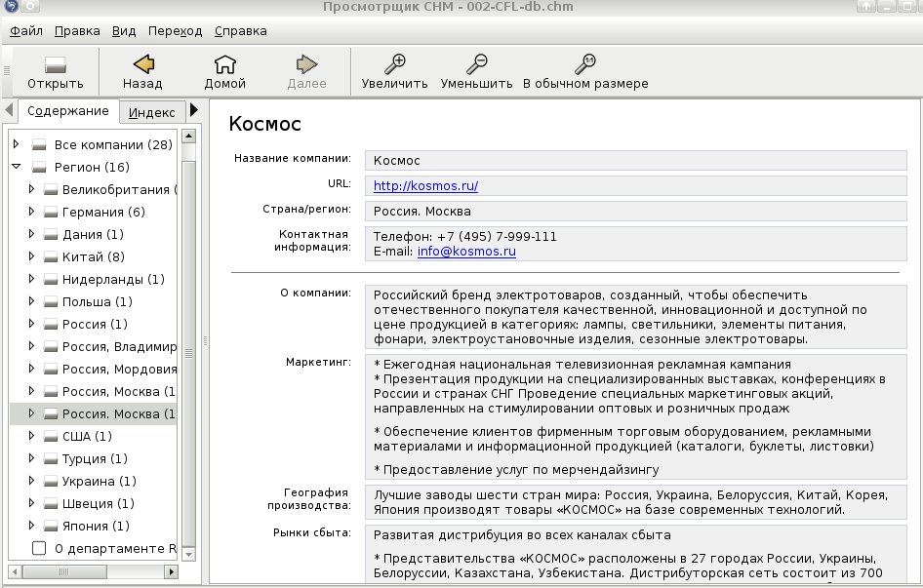This screenshot has width=923, height=588.
Task: Click tree scrollbar down arrow
Action: coord(189,554)
